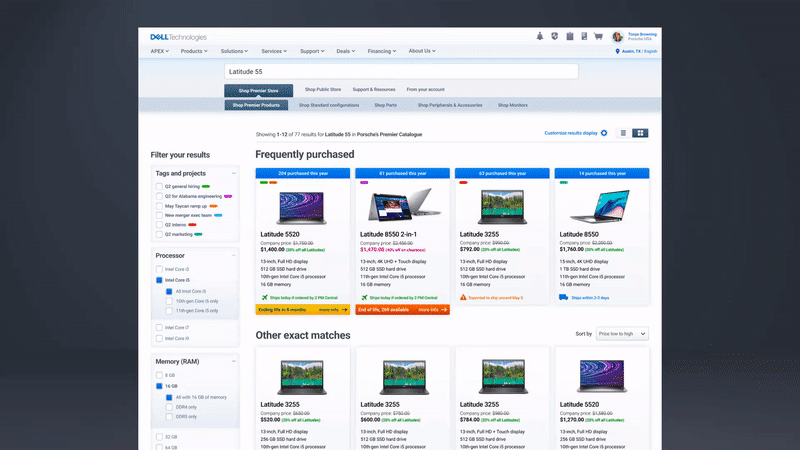The height and width of the screenshot is (450, 800).
Task: Expand the Solutions menu
Action: coord(234,51)
